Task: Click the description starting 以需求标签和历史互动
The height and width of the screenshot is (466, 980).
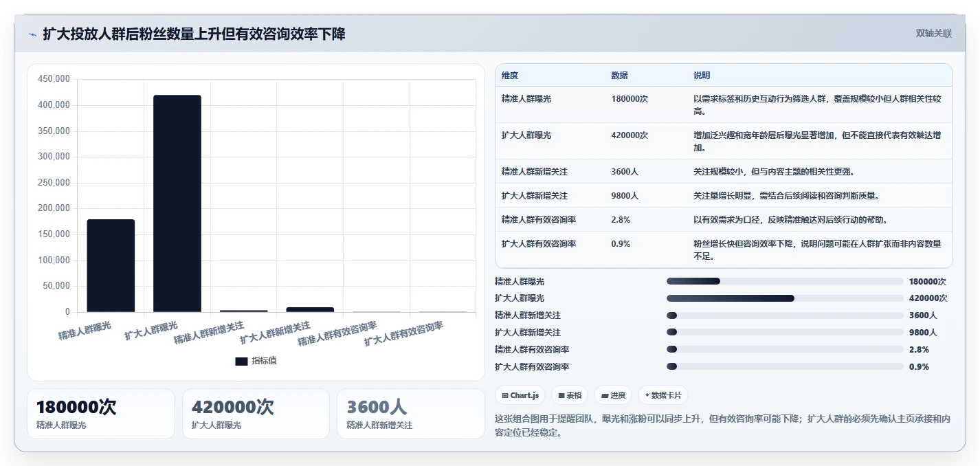Action: [817, 105]
